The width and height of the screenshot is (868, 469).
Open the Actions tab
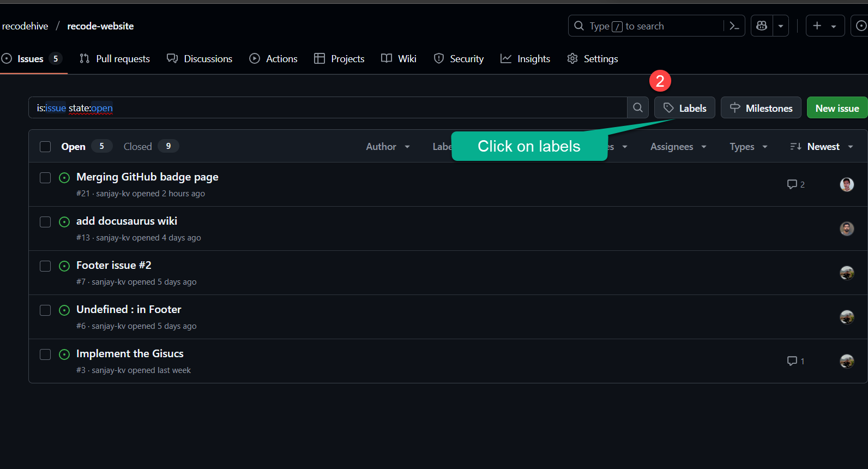click(273, 58)
